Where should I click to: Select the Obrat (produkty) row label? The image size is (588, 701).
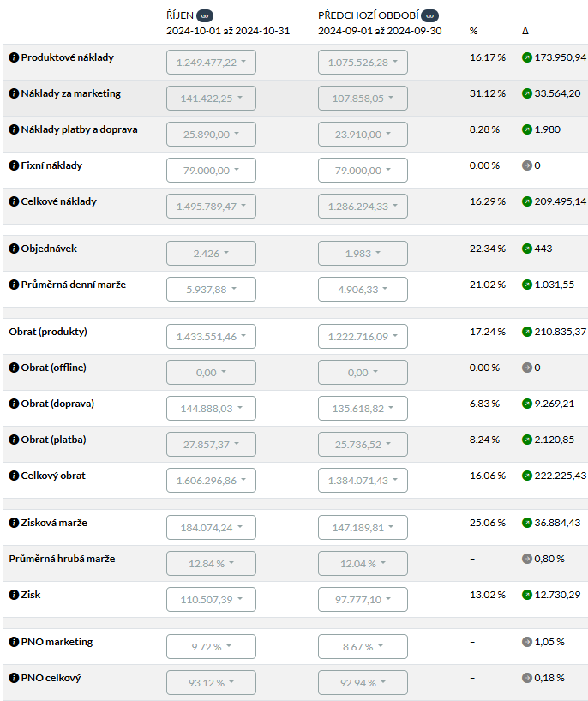tap(48, 332)
